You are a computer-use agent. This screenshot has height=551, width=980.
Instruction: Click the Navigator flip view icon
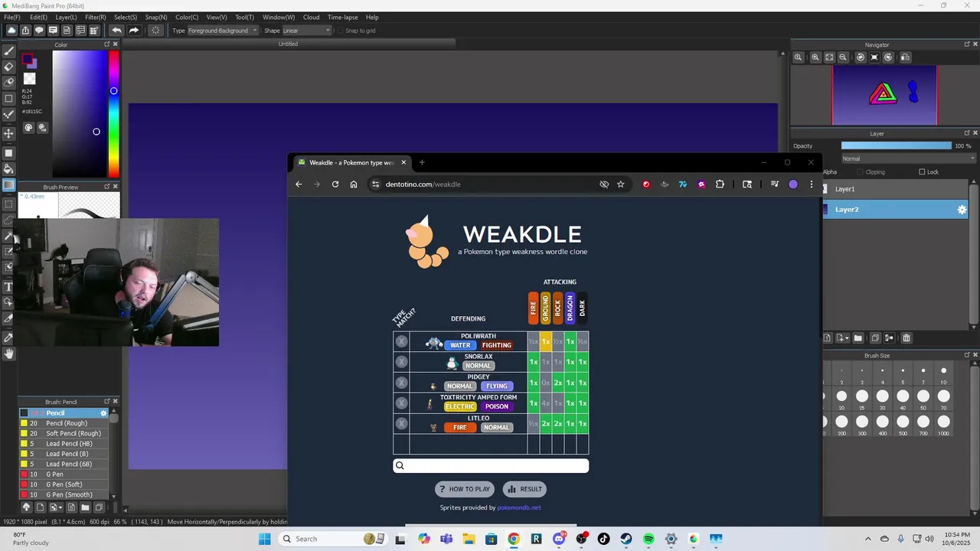click(906, 57)
